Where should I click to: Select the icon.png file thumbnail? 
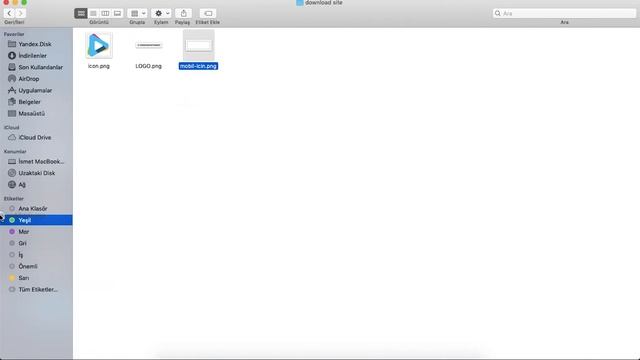tap(99, 45)
